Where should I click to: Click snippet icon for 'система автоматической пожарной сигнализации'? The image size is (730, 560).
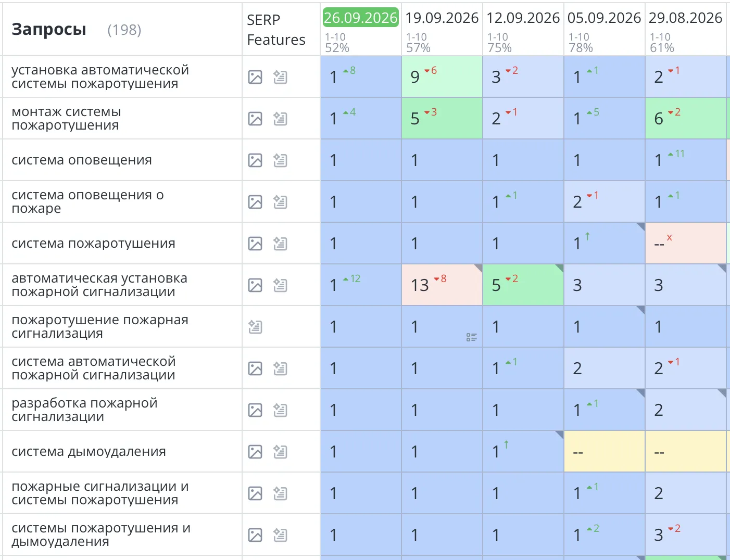point(280,368)
